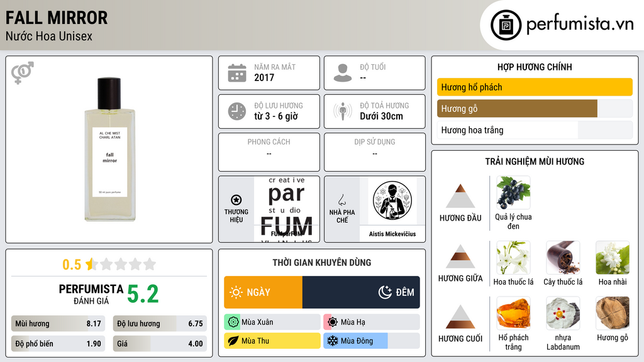Select the Đêm nighttime segment
Viewport: 644px width, 362px height.
pos(361,292)
